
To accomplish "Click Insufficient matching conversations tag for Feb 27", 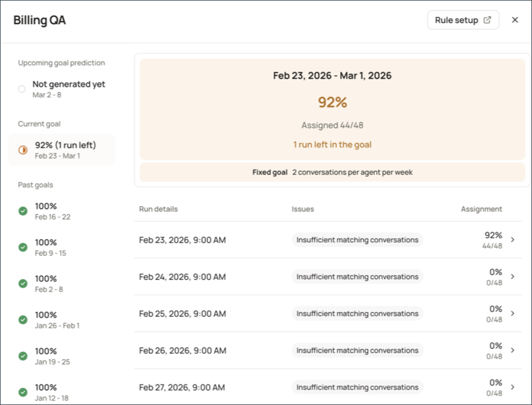I will coord(357,387).
